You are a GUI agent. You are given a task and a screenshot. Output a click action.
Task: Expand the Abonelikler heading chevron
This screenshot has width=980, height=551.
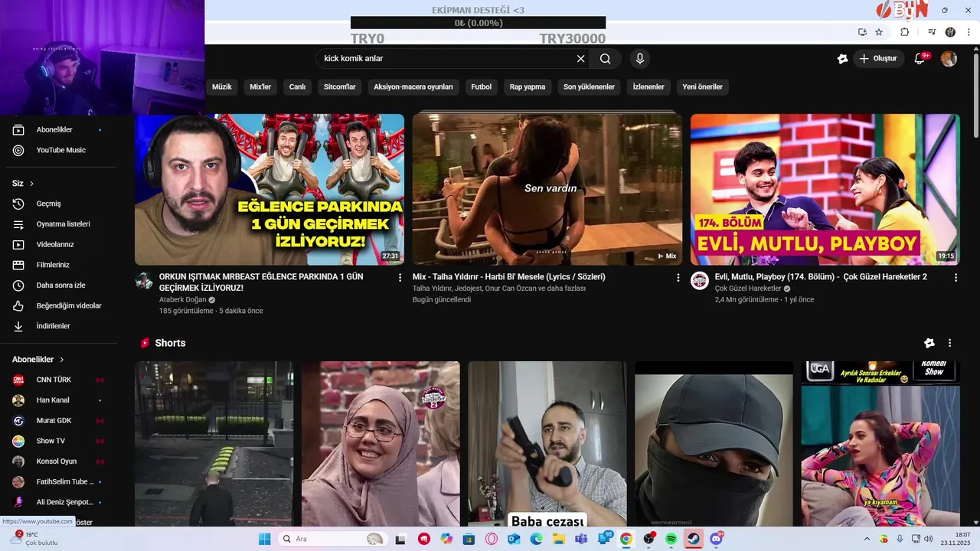pos(62,360)
